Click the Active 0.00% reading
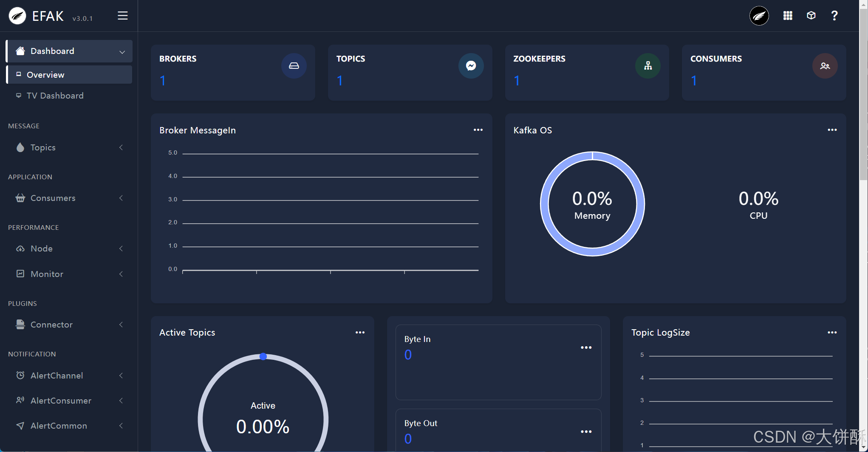 263,427
